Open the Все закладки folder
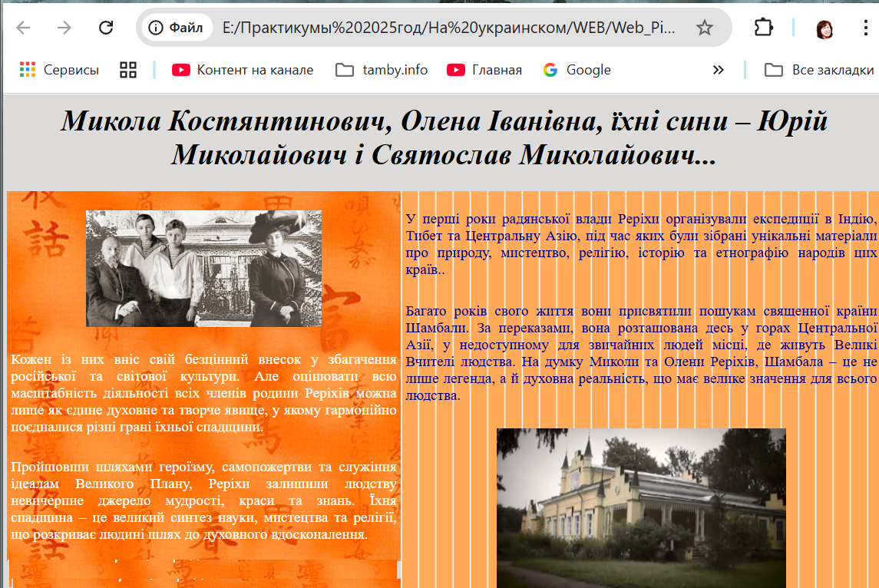879x588 pixels. click(x=819, y=70)
